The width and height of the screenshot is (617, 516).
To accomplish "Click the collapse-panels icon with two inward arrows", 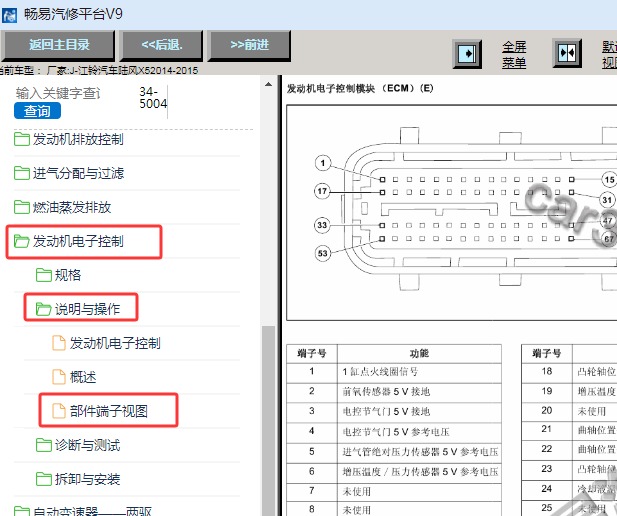I will (567, 53).
